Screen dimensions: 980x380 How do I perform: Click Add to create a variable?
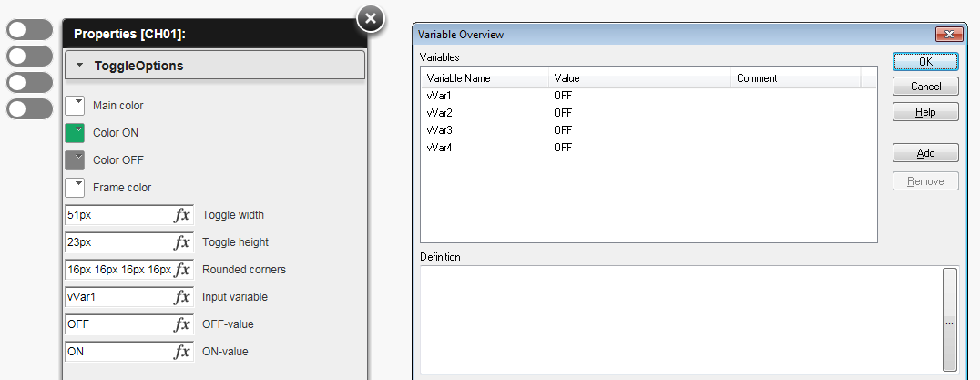[925, 153]
